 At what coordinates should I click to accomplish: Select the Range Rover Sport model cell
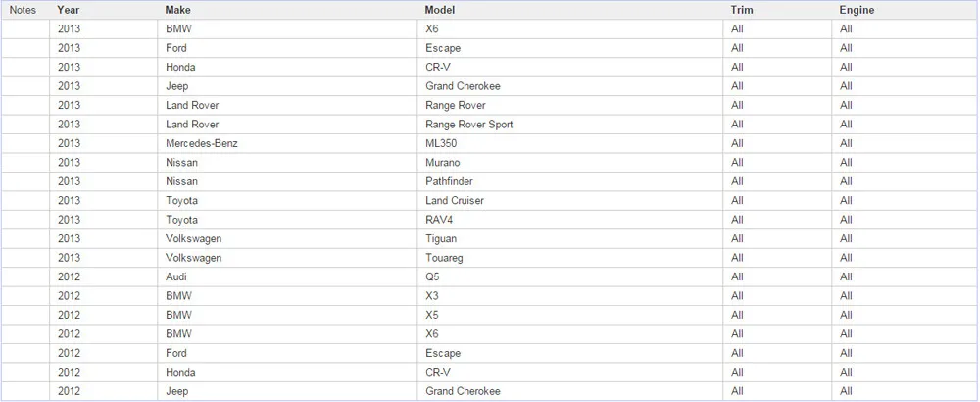570,125
